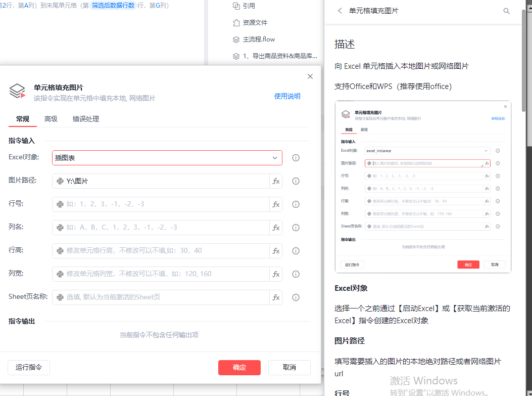Go back using help panel arrow

pyautogui.click(x=340, y=11)
